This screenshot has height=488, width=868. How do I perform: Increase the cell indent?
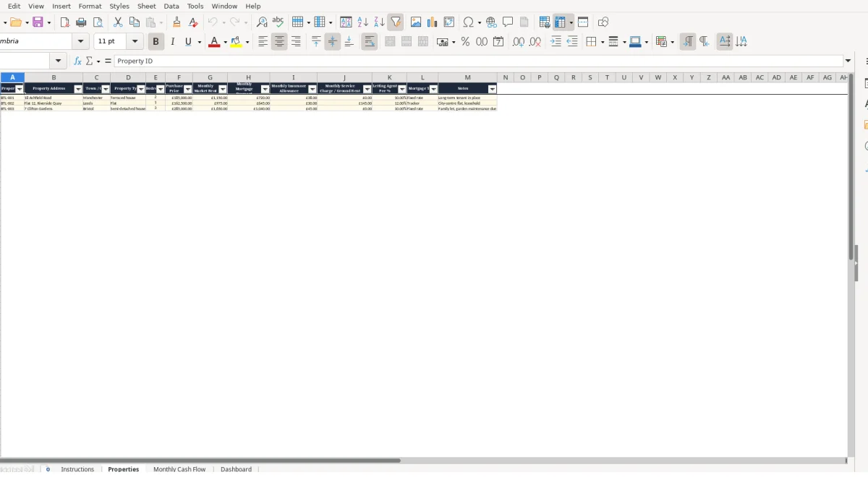click(556, 42)
